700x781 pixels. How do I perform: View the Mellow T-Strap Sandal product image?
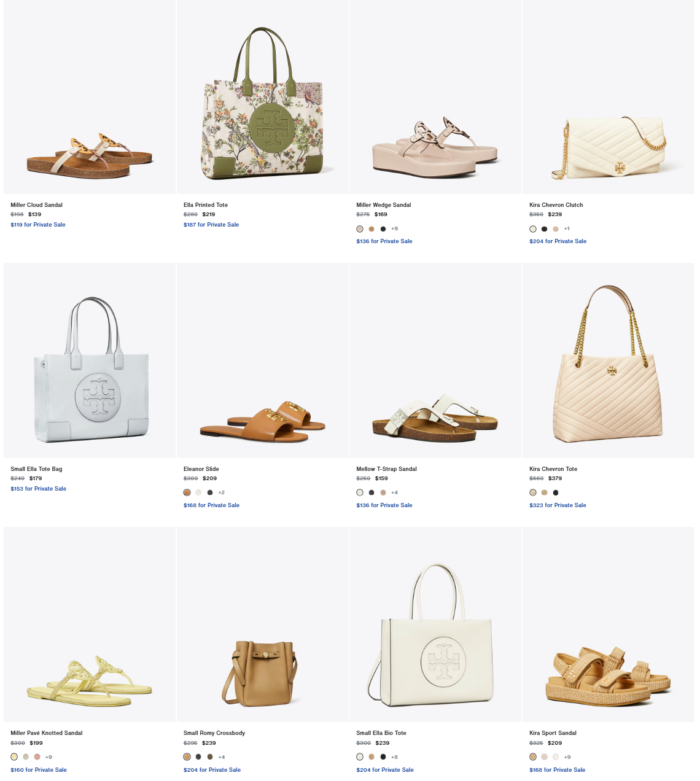click(x=435, y=360)
